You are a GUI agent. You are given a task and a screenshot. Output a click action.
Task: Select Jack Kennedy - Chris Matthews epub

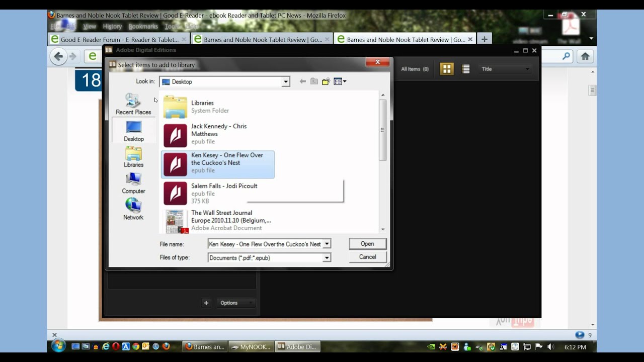point(218,134)
